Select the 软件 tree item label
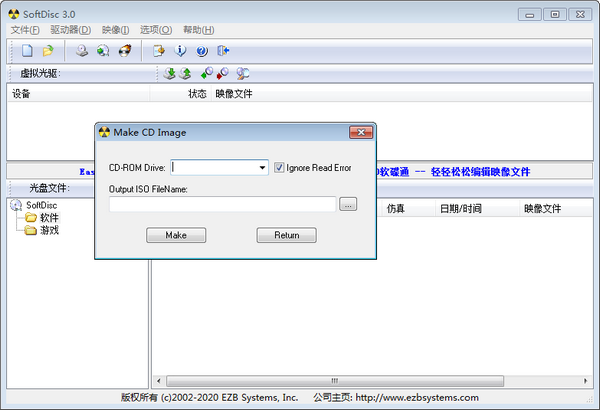This screenshot has height=410, width=600. click(x=49, y=218)
